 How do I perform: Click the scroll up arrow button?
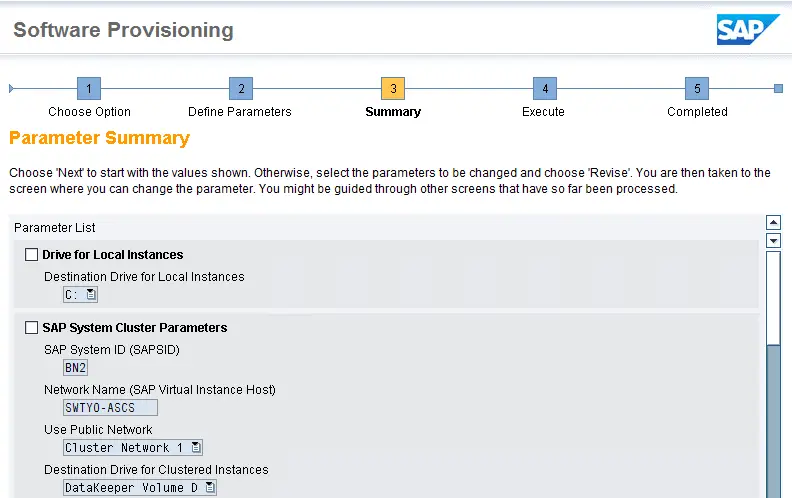coord(773,222)
